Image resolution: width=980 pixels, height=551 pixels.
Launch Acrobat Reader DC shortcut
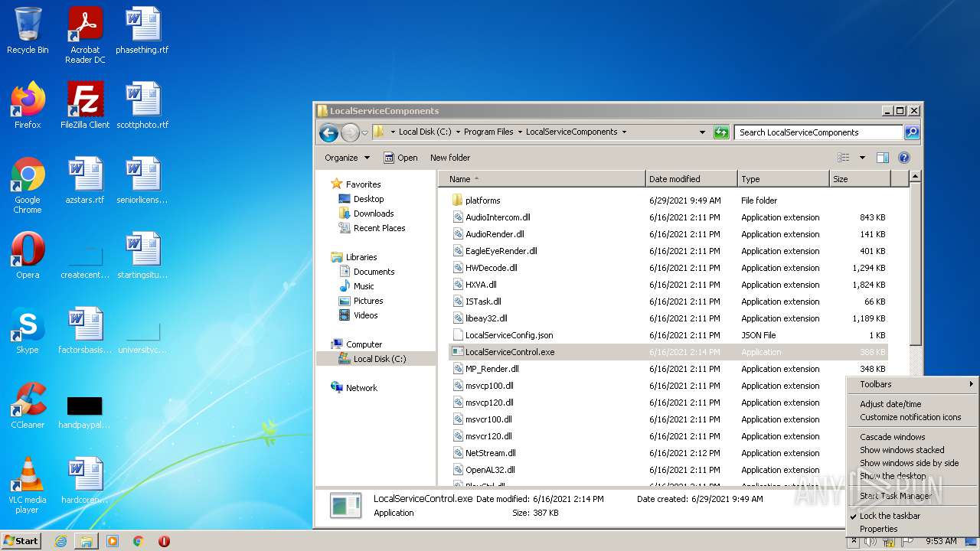[x=85, y=34]
